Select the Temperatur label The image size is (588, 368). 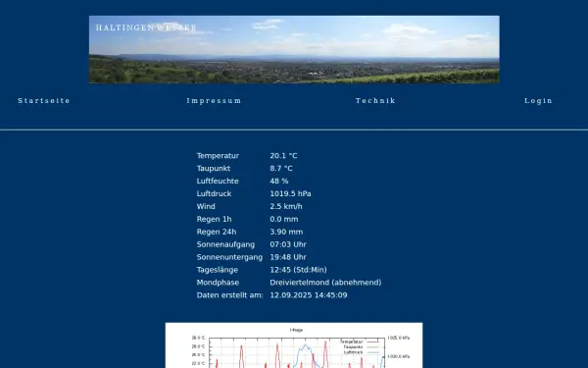coord(218,155)
